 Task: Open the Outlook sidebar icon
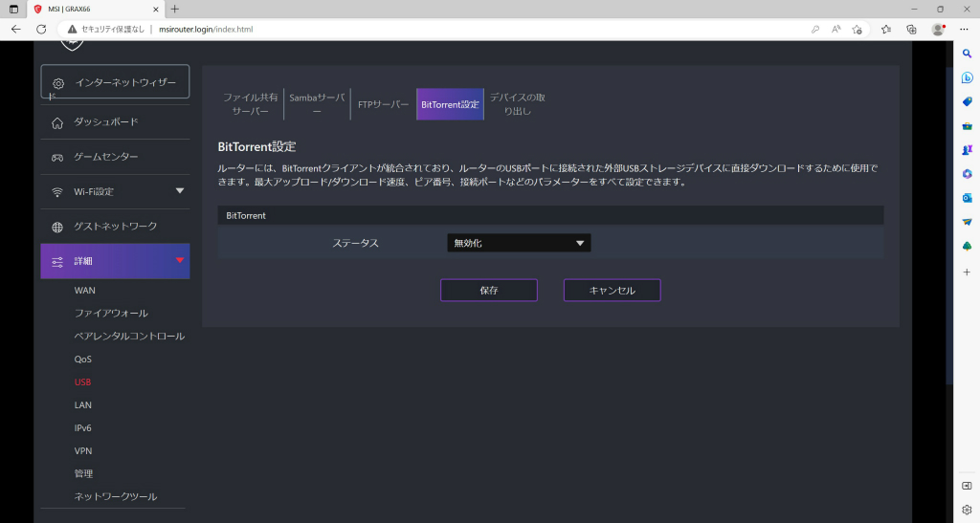967,198
